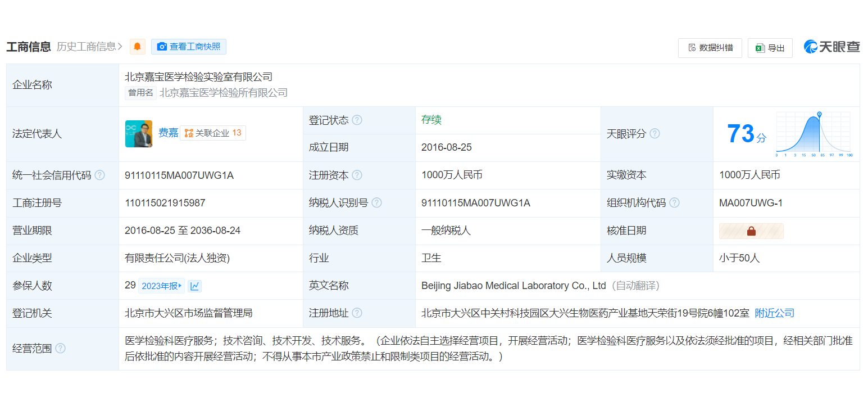Click the 曾用名 tag
This screenshot has height=397, width=868.
click(140, 93)
